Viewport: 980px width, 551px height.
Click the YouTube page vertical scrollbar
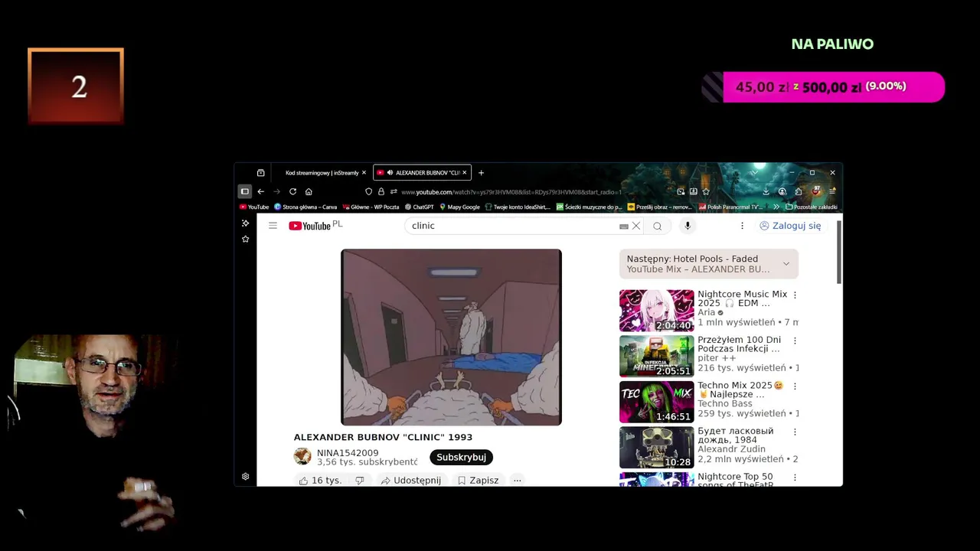pos(839,253)
